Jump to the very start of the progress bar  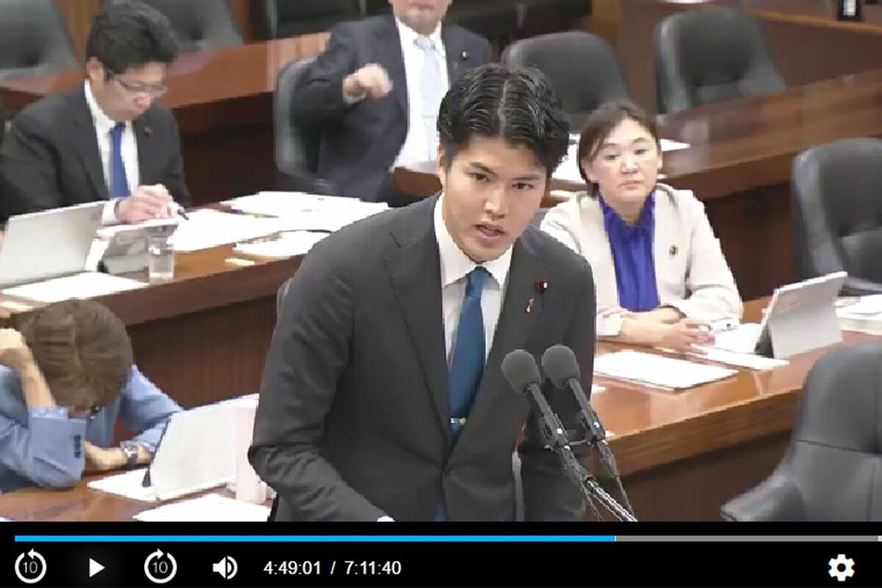[16, 538]
